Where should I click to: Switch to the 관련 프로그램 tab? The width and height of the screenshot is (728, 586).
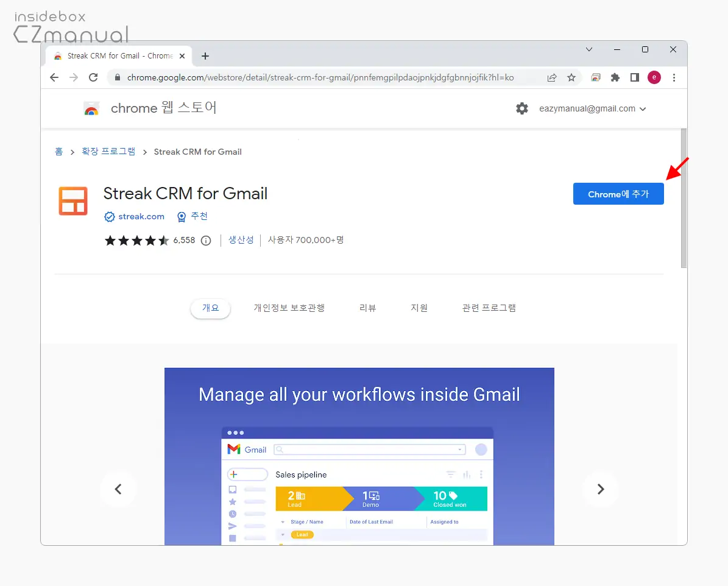(489, 308)
